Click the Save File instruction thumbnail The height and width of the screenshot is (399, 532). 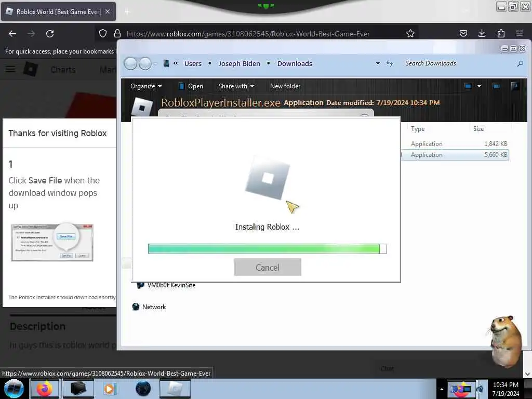click(x=52, y=242)
